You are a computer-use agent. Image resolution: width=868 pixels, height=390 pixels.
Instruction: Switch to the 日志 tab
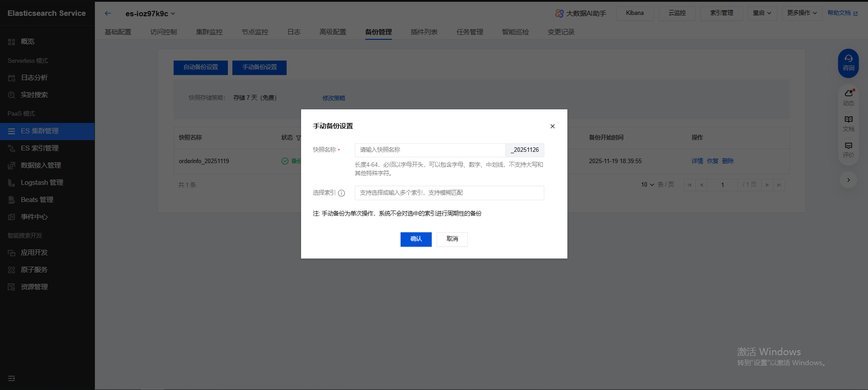point(294,32)
